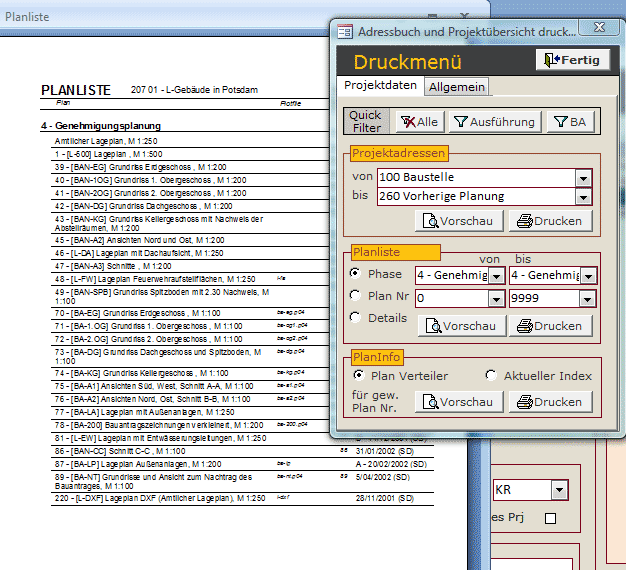The height and width of the screenshot is (570, 626).
Task: Preview the Planliste with Vorschau
Action: [x=462, y=326]
